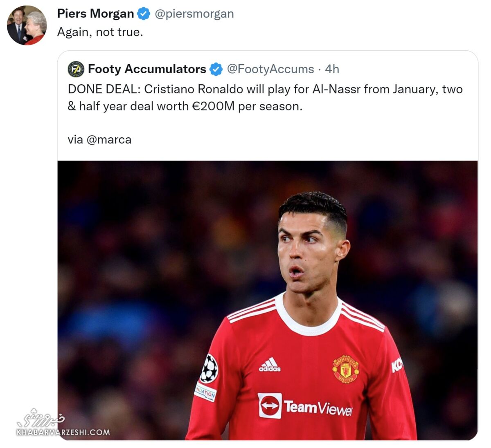This screenshot has width=491, height=448.
Task: Click the blank area beside "via @marca"
Action: pos(286,140)
